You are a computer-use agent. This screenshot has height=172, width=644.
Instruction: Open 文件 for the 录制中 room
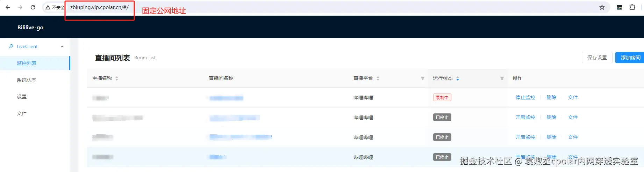pyautogui.click(x=573, y=97)
